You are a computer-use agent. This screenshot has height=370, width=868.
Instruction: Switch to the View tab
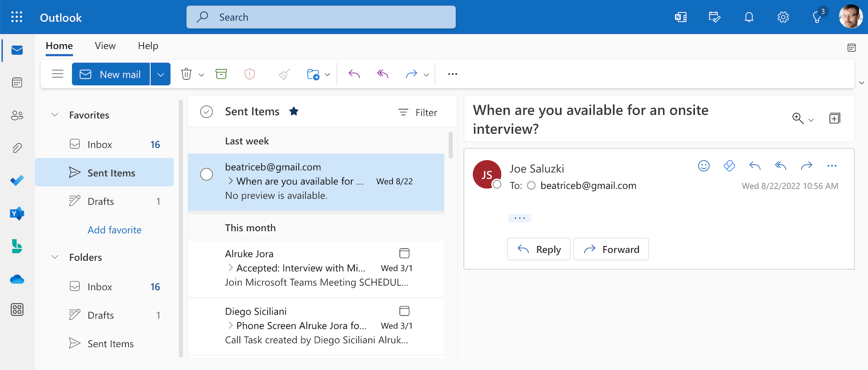(x=105, y=46)
